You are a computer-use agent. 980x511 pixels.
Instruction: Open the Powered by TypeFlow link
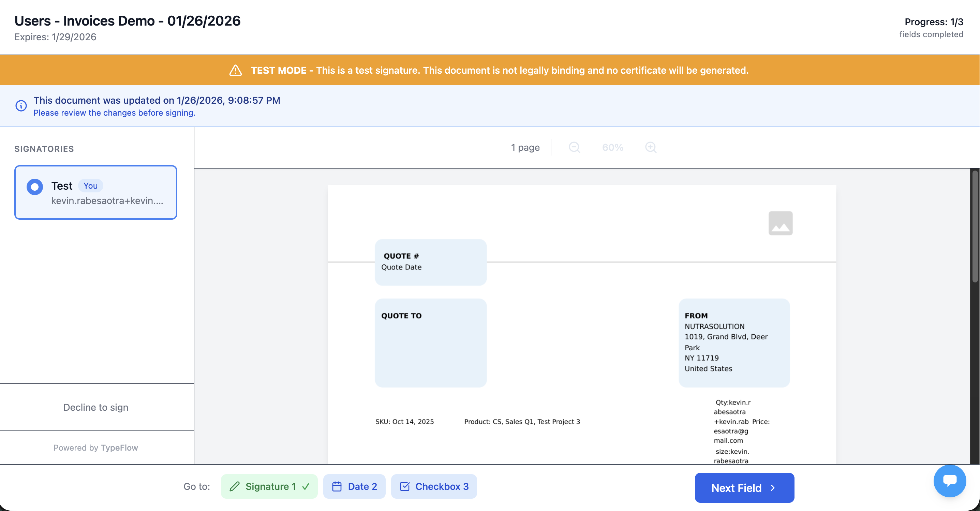click(96, 448)
